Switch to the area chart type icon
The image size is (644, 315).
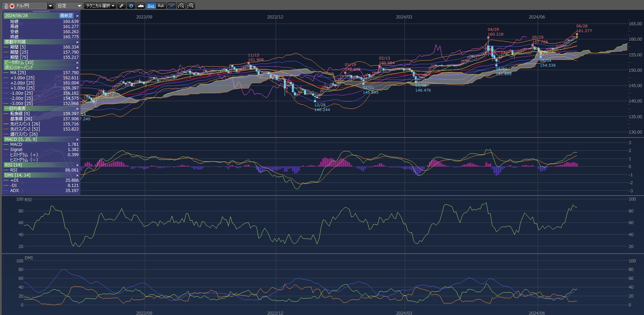(141, 6)
